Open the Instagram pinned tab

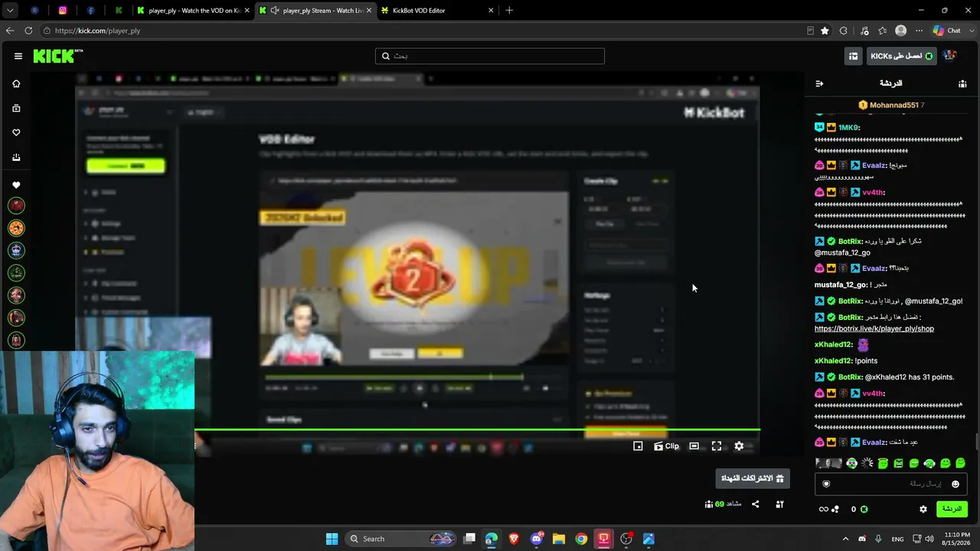coord(63,11)
